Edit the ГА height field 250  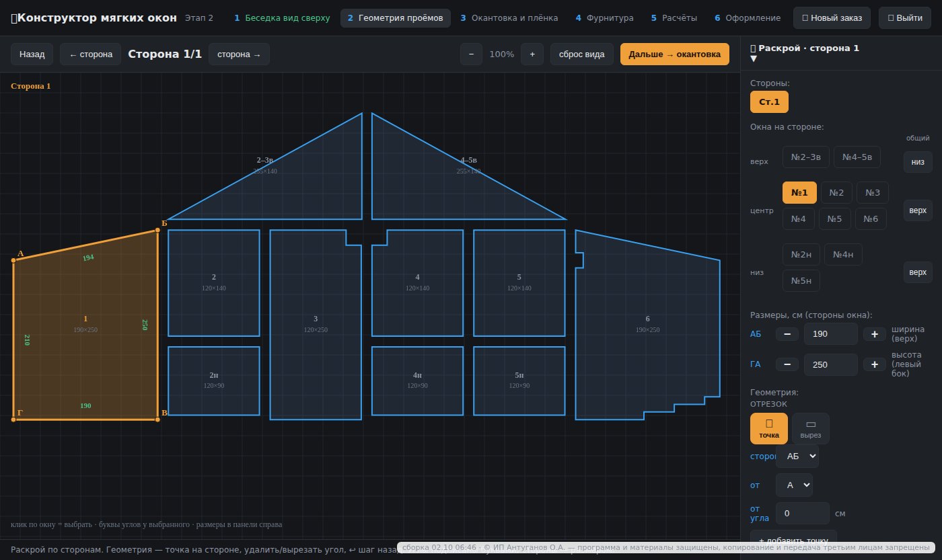(831, 364)
